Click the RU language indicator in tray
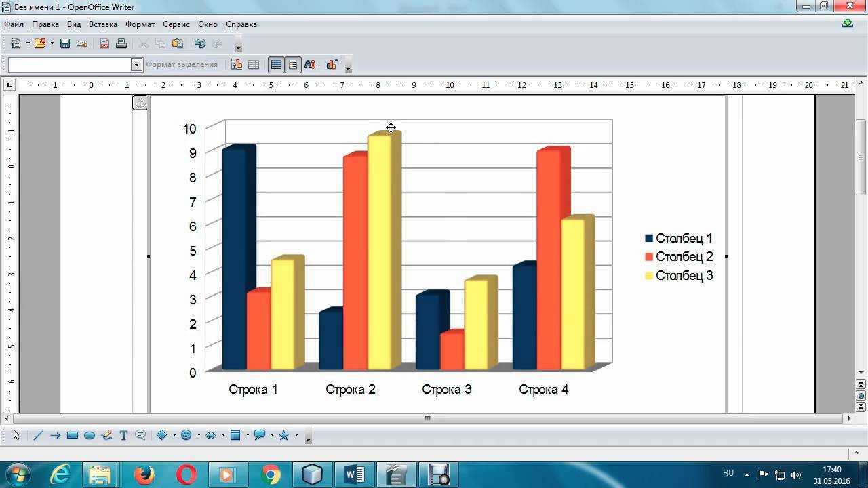This screenshot has width=868, height=488. tap(728, 473)
